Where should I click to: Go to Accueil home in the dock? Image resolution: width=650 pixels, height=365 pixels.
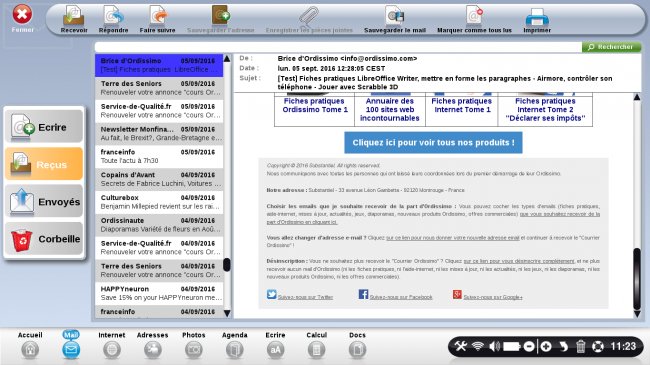pyautogui.click(x=30, y=345)
